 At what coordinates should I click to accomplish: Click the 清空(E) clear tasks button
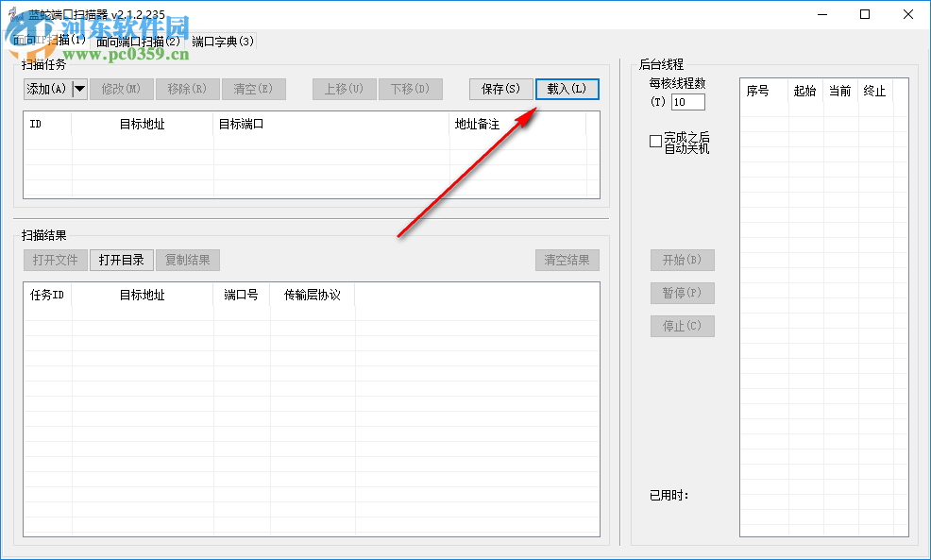253,89
